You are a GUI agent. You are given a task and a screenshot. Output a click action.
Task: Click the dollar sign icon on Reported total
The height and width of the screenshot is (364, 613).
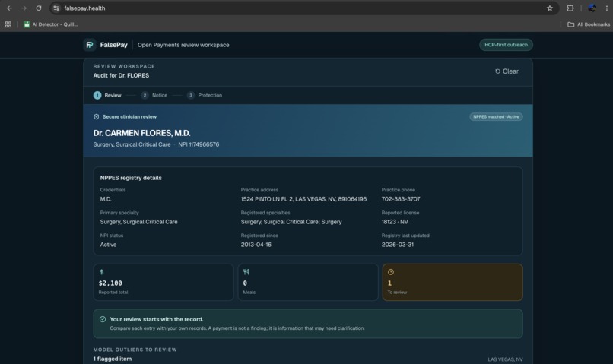coord(102,272)
